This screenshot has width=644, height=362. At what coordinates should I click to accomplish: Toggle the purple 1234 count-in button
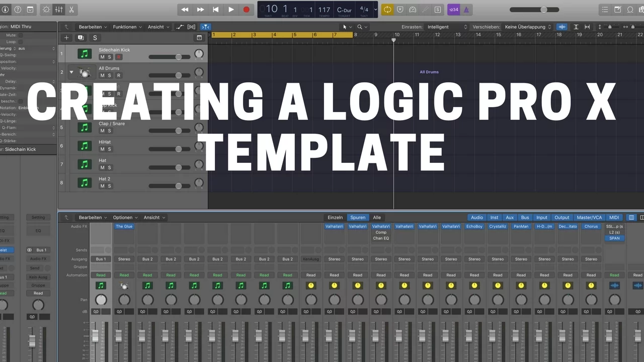click(453, 10)
